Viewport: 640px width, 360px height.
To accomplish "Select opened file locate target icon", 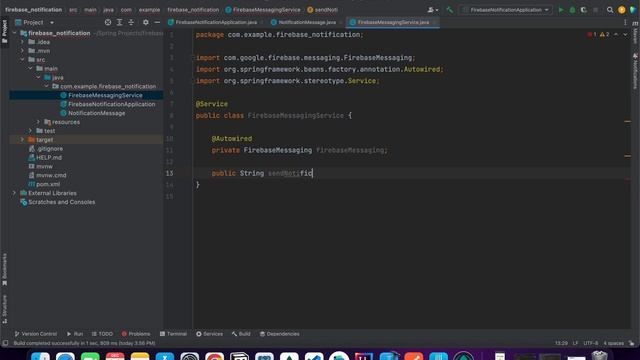I will (x=108, y=22).
